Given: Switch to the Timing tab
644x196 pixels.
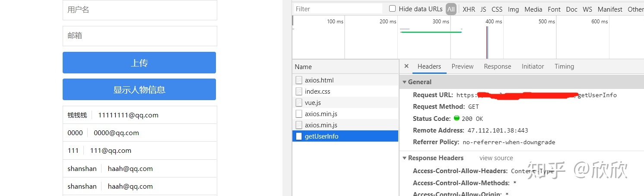Looking at the screenshot, I should (x=565, y=66).
